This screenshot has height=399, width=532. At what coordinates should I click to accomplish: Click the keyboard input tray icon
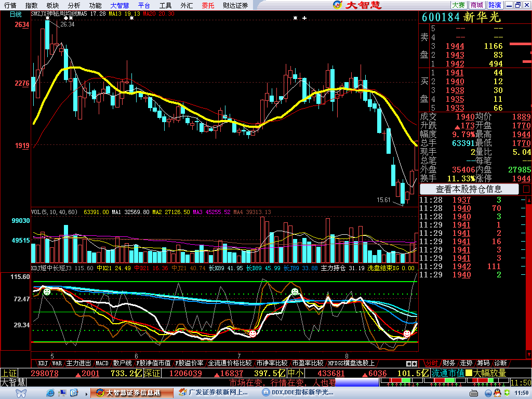(474, 393)
